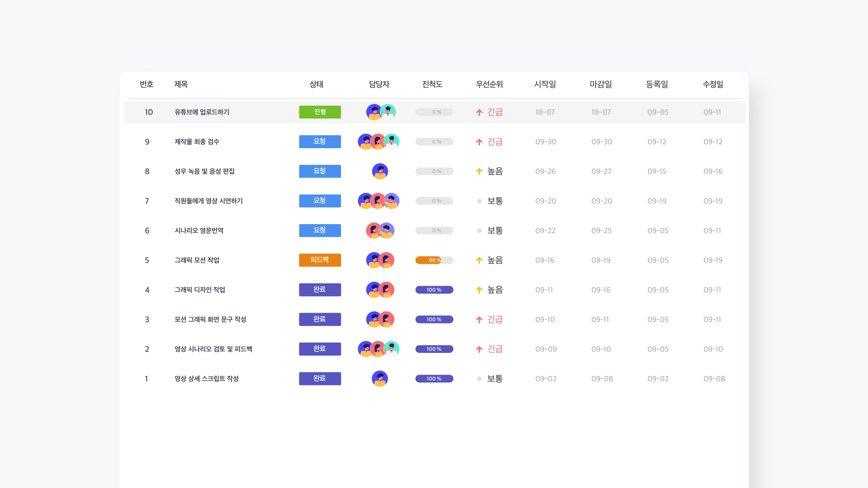Click the red urgent arrow for task 10
This screenshot has width=868, height=488.
coord(479,113)
